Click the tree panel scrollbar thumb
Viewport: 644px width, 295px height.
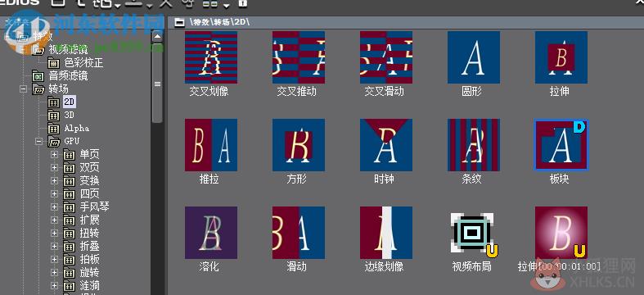click(157, 82)
